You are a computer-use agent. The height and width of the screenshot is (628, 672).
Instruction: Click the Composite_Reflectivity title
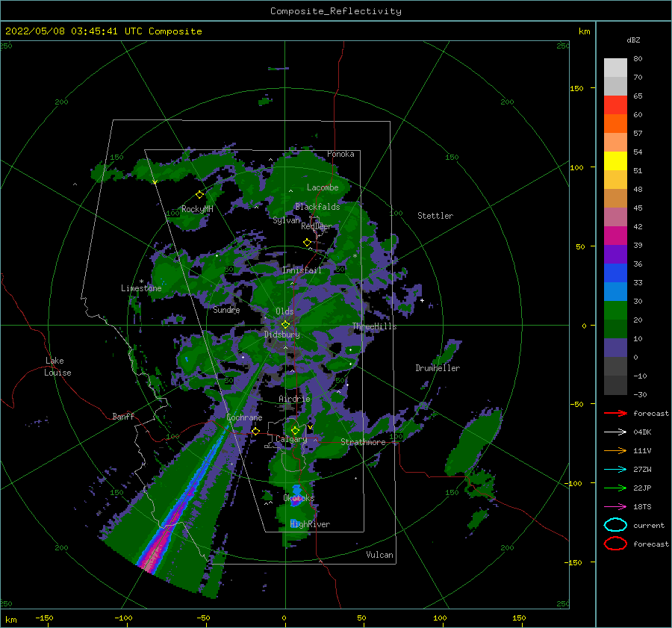(336, 11)
